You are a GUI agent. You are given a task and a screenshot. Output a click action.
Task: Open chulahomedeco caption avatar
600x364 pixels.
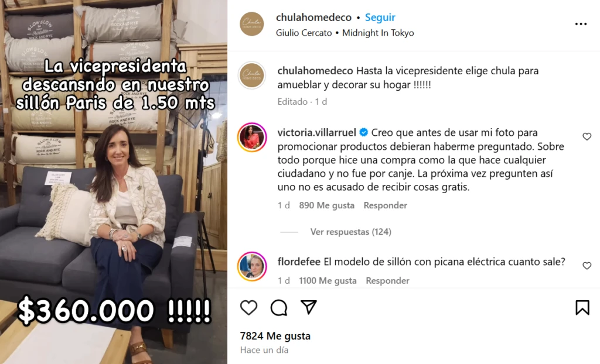[252, 75]
